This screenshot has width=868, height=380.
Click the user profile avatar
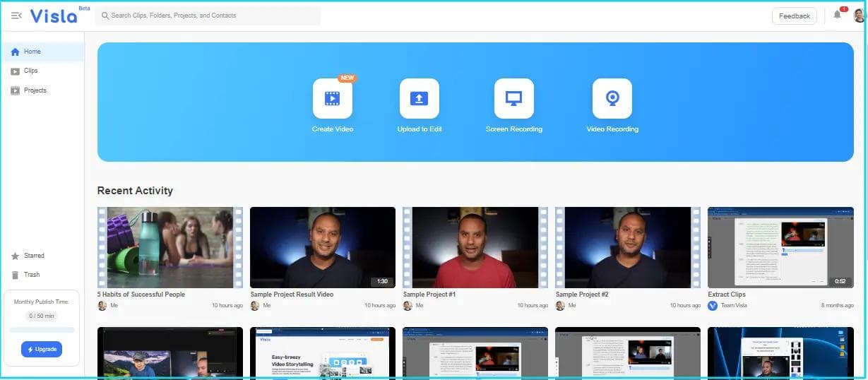pos(859,16)
